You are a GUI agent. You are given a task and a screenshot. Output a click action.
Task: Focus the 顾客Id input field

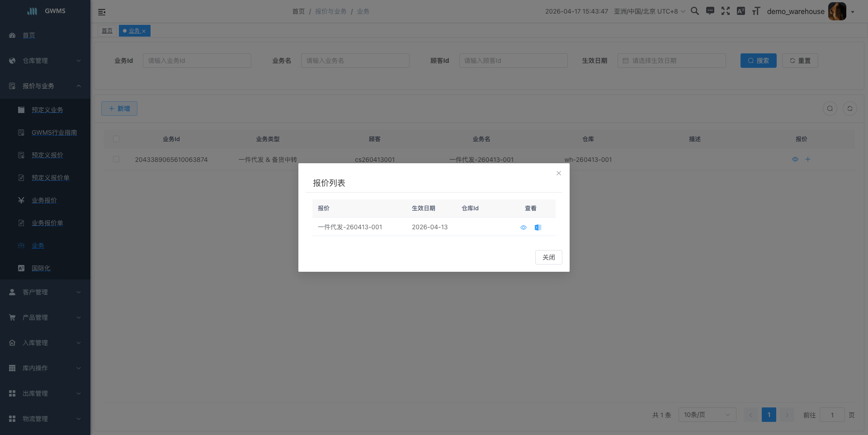point(514,61)
